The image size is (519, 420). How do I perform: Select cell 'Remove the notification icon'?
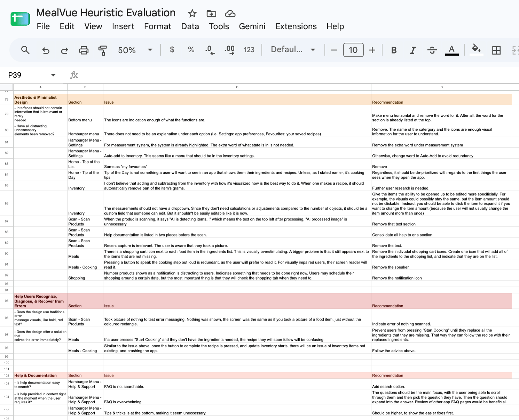(441, 275)
